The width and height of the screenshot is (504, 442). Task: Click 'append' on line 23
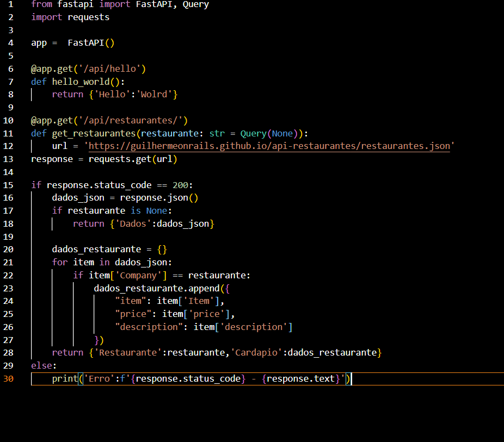click(204, 289)
